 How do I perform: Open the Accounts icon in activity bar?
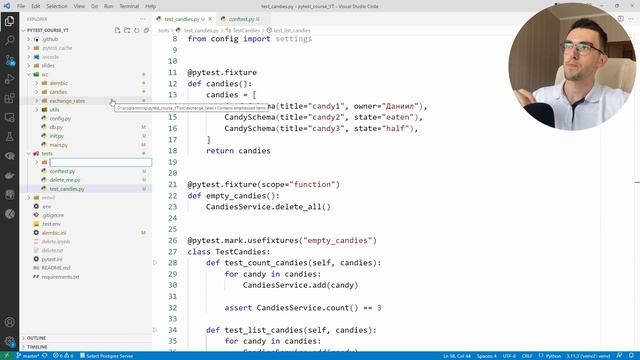coord(9,322)
